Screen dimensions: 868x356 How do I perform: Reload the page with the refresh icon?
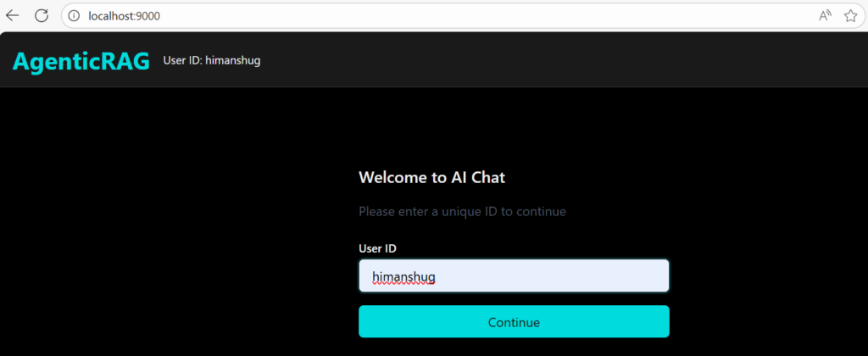tap(42, 15)
